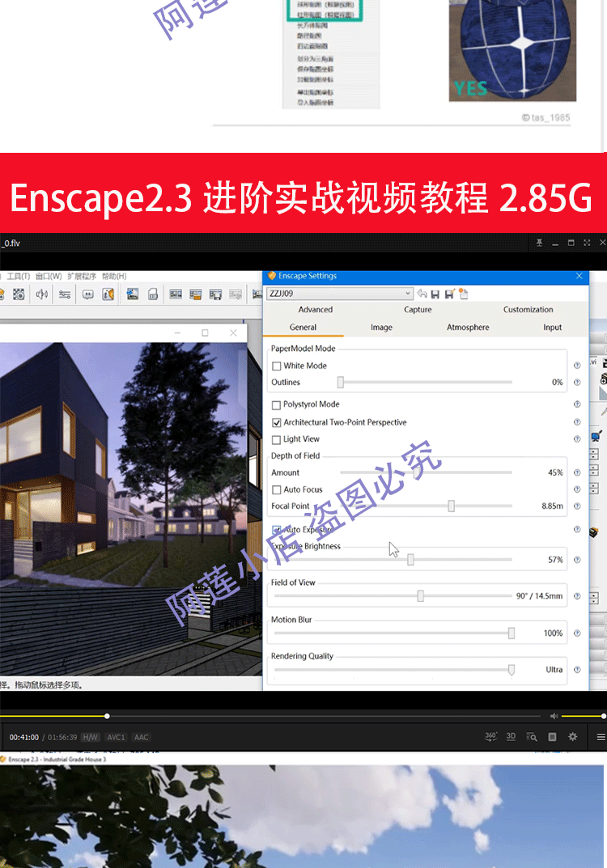The width and height of the screenshot is (607, 868).
Task: Open the 窗口(W) menu
Action: click(49, 276)
